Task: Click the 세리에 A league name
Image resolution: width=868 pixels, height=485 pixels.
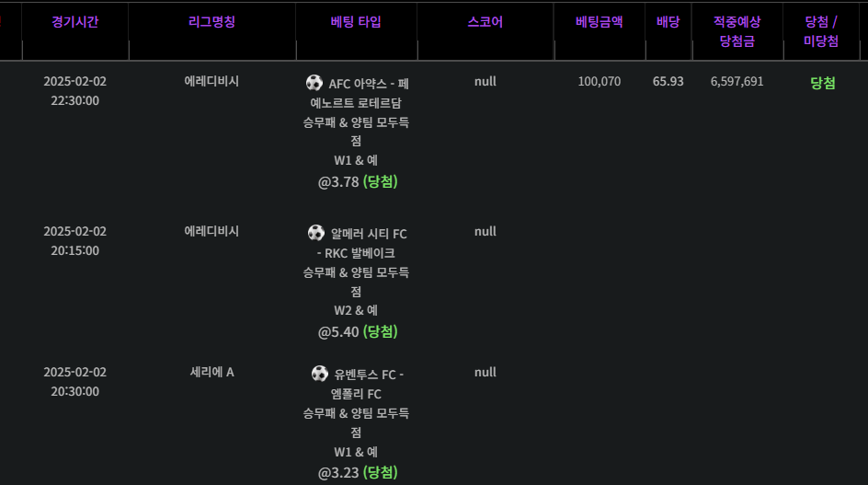Action: pos(212,372)
